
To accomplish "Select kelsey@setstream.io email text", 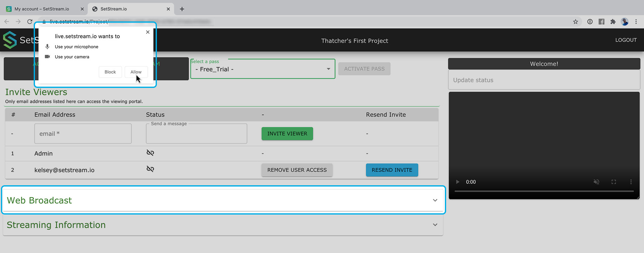I will (64, 170).
